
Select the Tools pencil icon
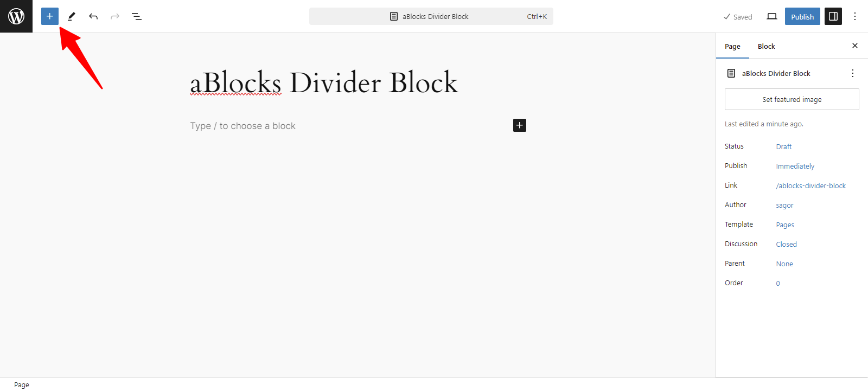[72, 16]
